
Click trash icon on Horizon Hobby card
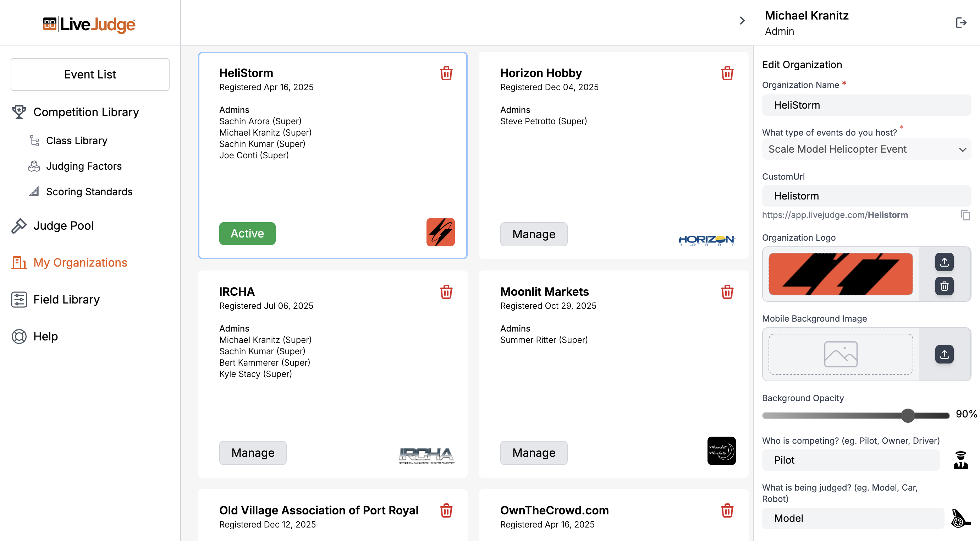[727, 73]
